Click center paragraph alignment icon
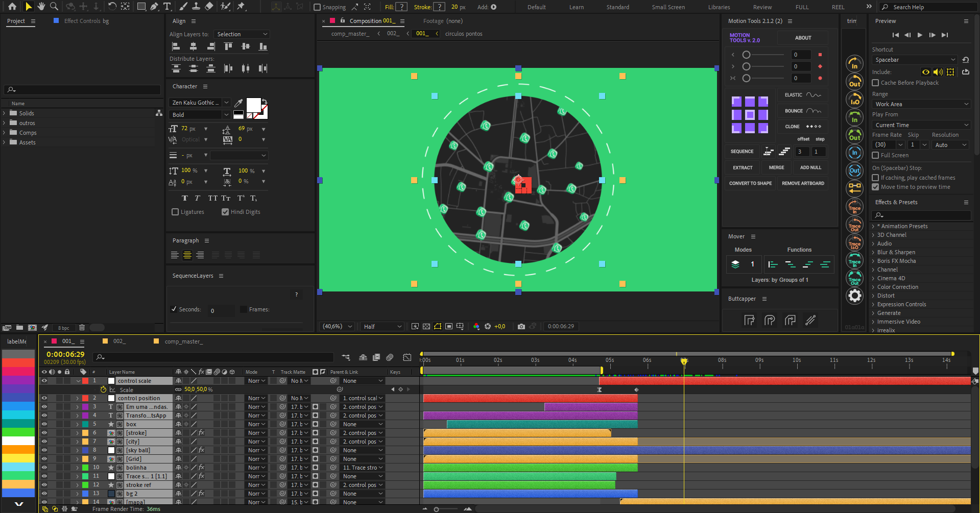The width and height of the screenshot is (980, 513). click(x=187, y=255)
